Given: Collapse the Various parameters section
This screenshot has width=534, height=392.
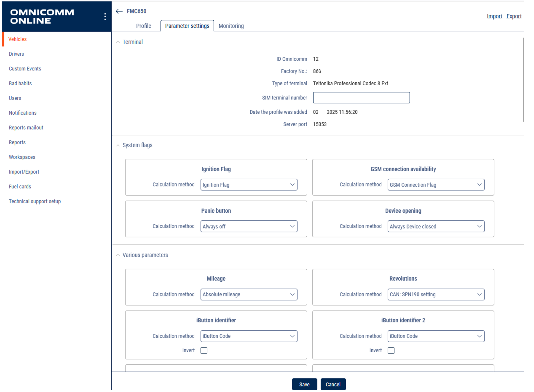Looking at the screenshot, I should 118,255.
